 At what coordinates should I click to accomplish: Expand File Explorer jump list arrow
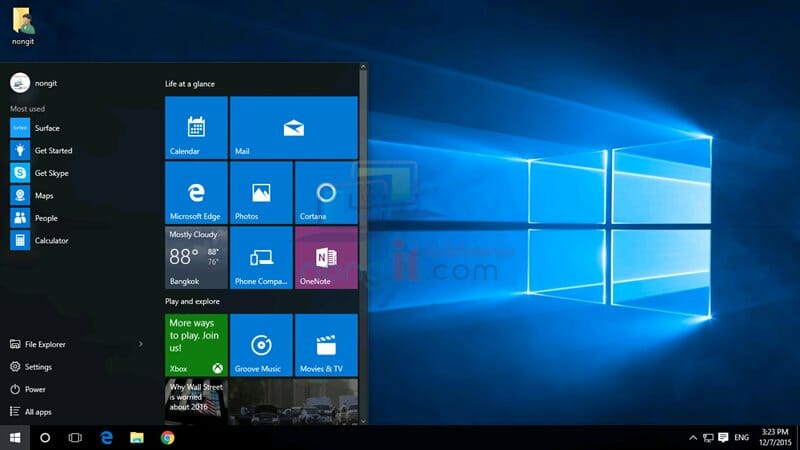[x=140, y=344]
